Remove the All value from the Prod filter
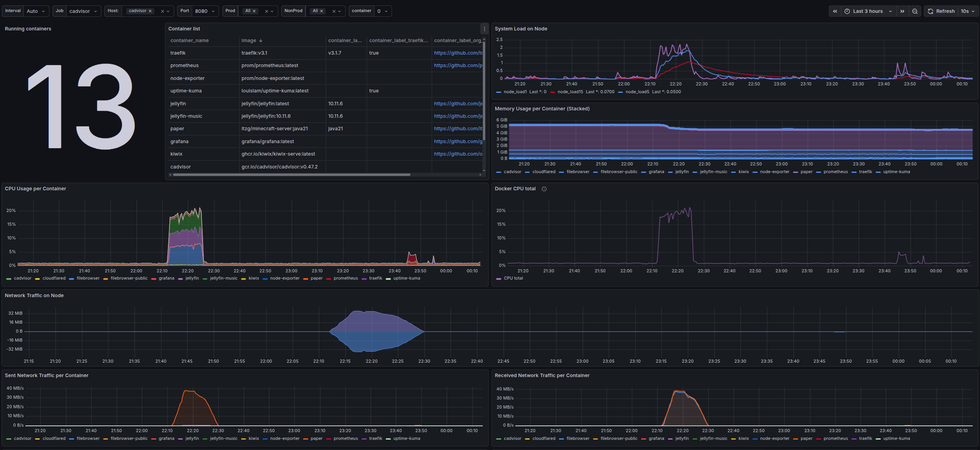Screen dimensions: 980x450 click(254, 11)
